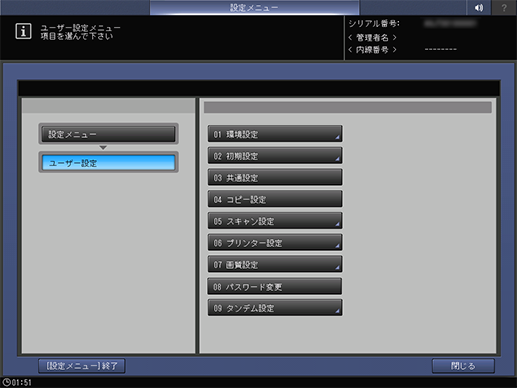
Task: Open 09 タンデム設定 menu
Action: tap(275, 308)
